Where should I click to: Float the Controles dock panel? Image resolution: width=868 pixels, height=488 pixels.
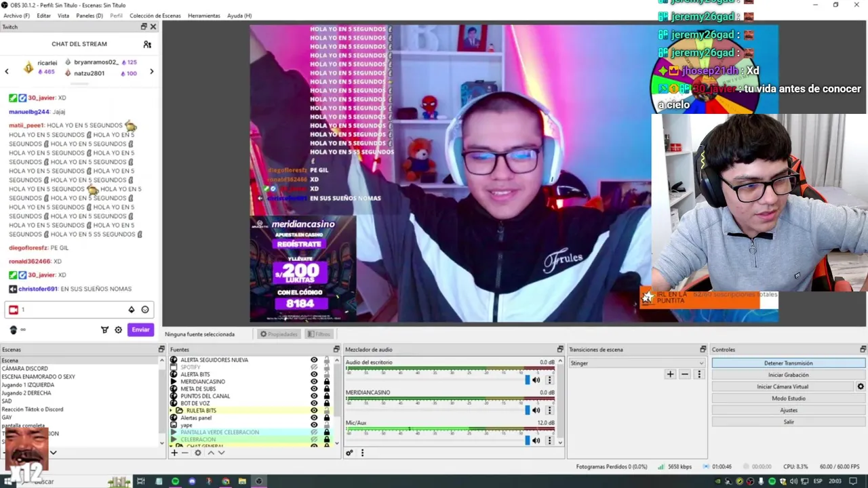coord(863,349)
